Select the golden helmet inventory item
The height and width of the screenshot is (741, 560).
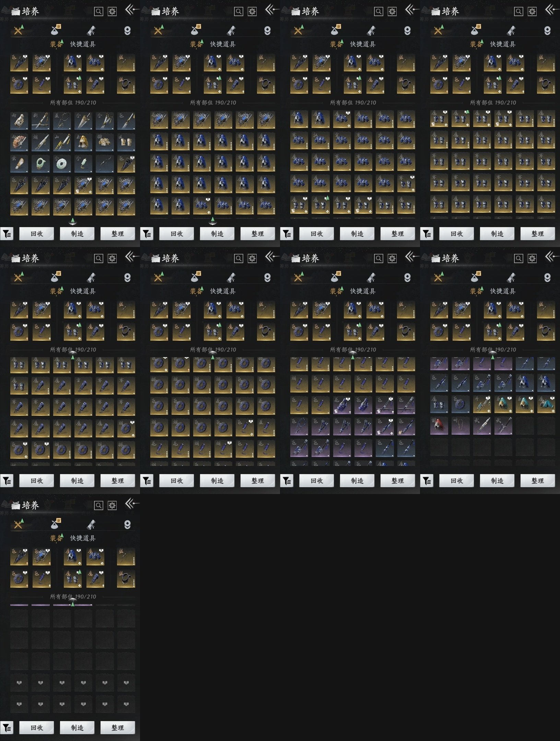(x=83, y=142)
